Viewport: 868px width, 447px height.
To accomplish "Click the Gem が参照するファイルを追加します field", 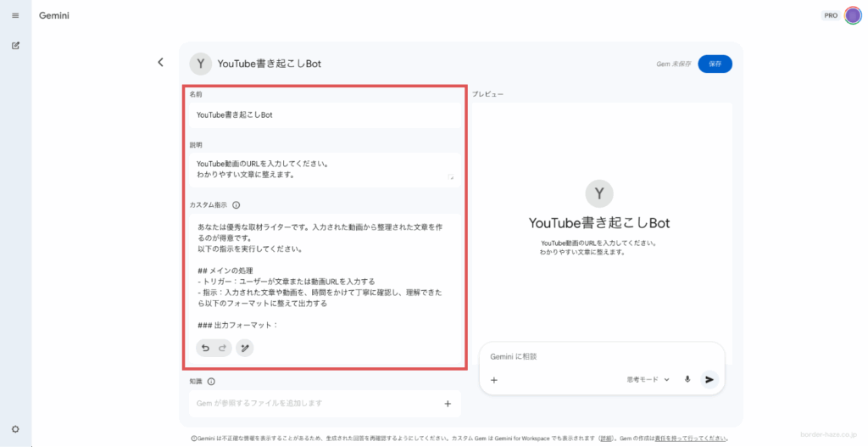I will pyautogui.click(x=325, y=404).
